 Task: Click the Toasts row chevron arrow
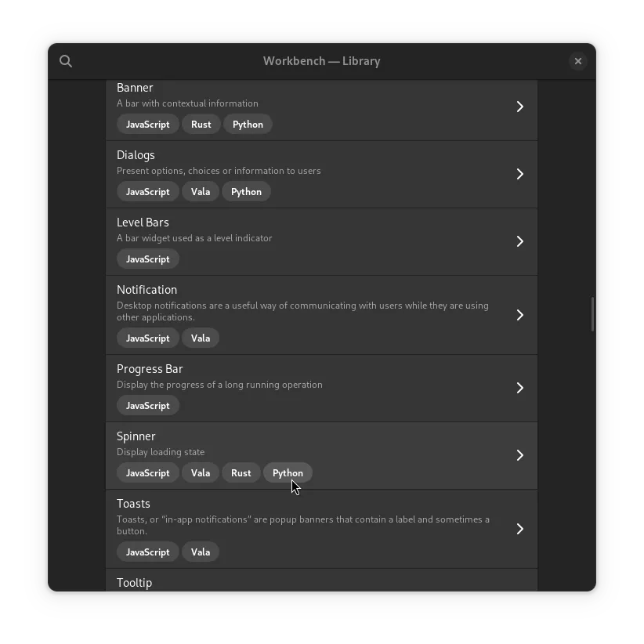coord(519,529)
